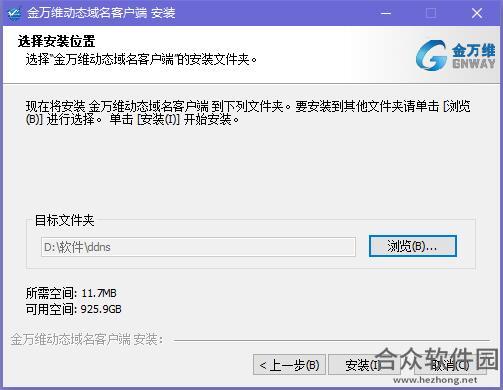This screenshot has width=503, height=390.
Task: Minimize the installer window
Action: [x=386, y=13]
